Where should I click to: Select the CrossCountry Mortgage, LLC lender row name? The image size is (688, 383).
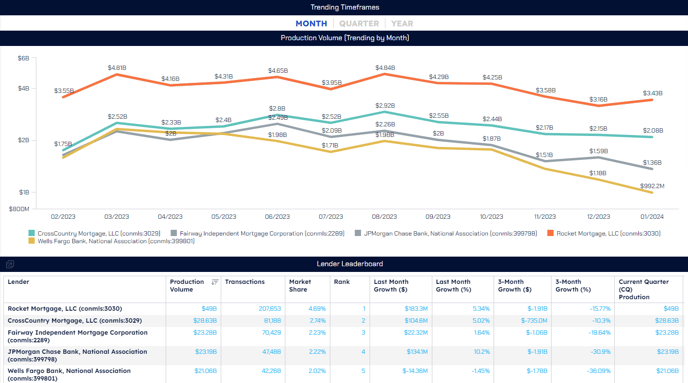[75, 321]
